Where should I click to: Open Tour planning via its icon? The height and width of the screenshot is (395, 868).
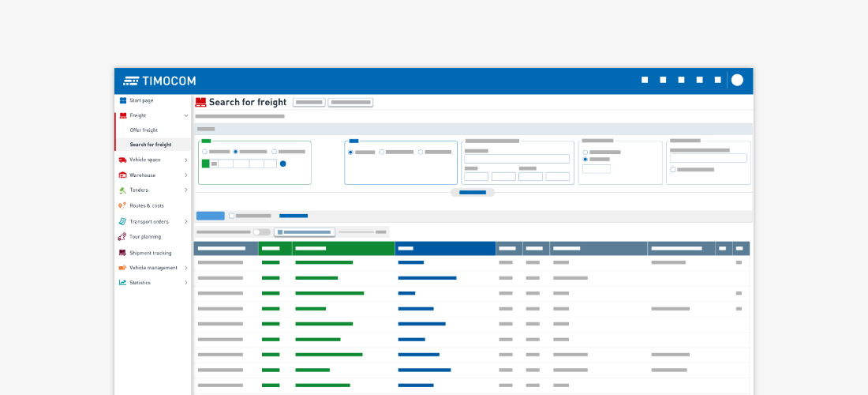[x=122, y=237]
